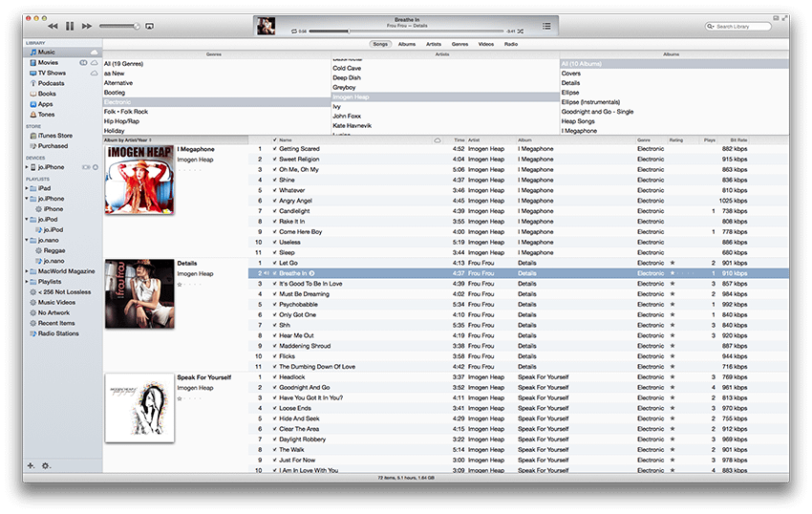Select the Ellipse album in the browser
The height and width of the screenshot is (514, 812).
[570, 93]
